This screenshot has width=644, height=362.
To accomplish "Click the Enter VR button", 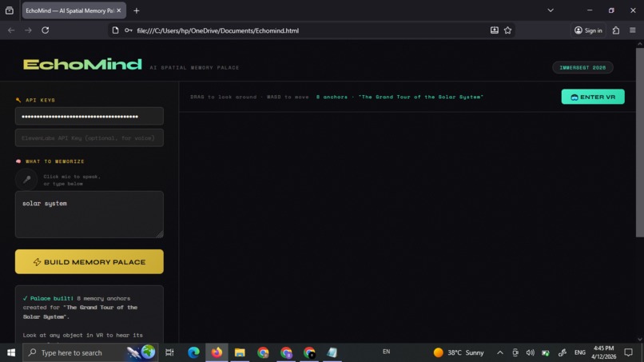I will (593, 97).
